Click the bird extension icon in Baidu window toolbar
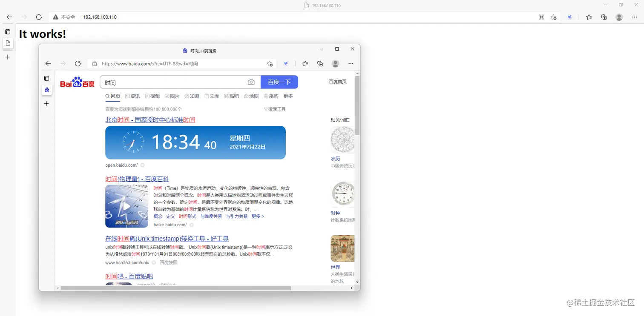 tap(286, 63)
